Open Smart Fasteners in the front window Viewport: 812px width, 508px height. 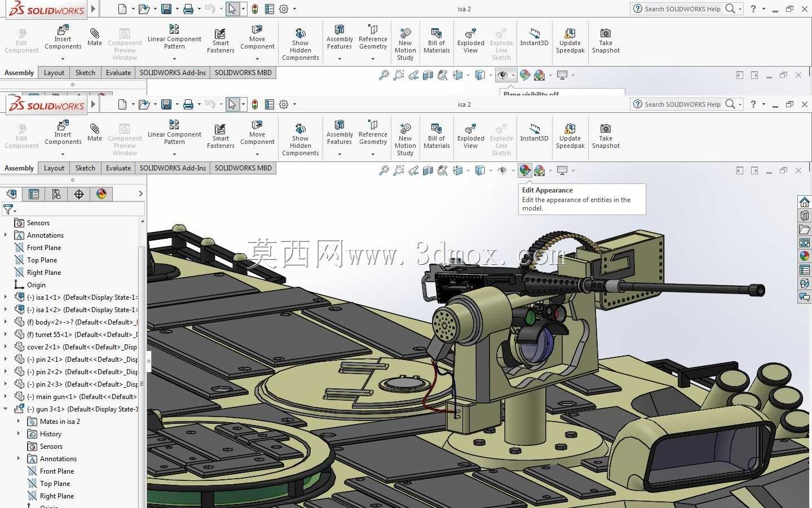click(220, 136)
